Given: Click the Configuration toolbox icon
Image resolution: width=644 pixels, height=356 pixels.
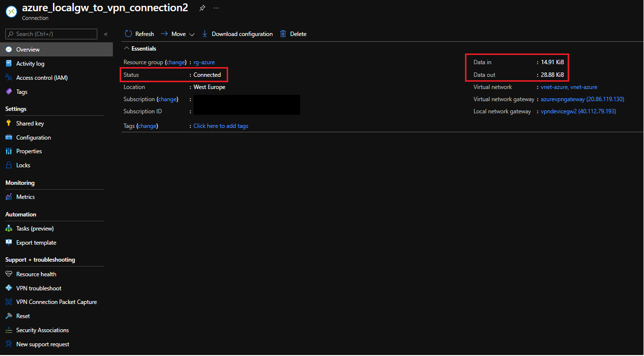Looking at the screenshot, I should pyautogui.click(x=9, y=138).
